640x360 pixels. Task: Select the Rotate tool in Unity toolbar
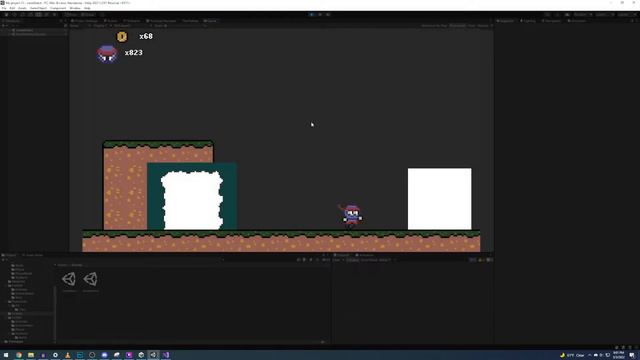click(22, 14)
